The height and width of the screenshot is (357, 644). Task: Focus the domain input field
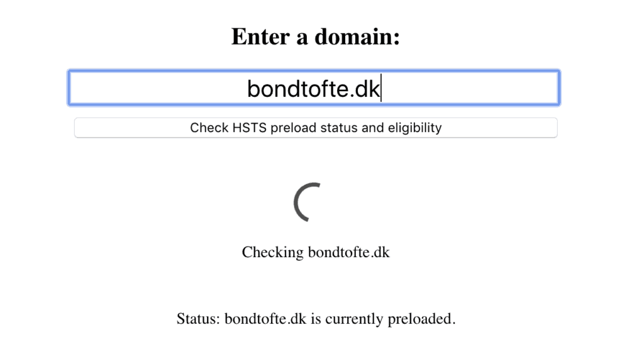point(314,88)
